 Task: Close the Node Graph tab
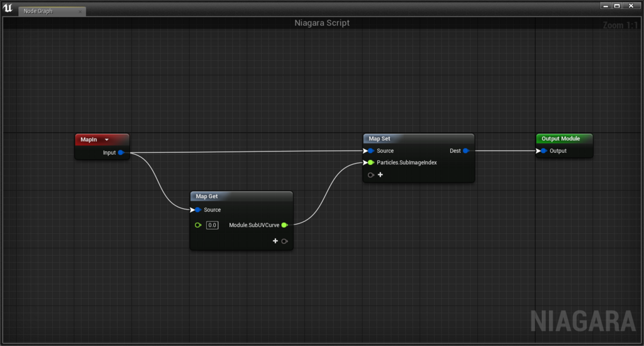[80, 11]
